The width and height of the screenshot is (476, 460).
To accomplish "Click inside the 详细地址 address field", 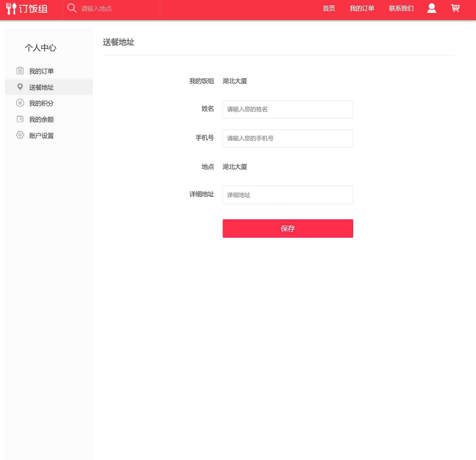I will point(288,195).
